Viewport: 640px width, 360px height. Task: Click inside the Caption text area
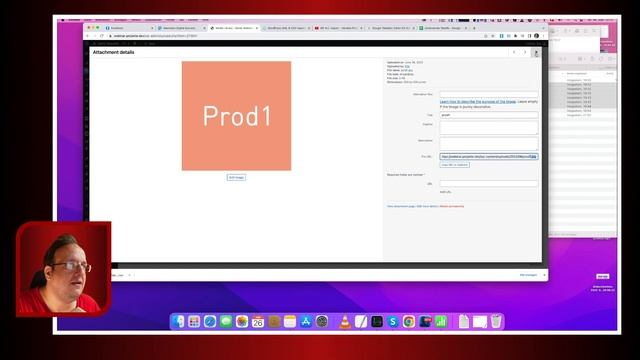[489, 128]
